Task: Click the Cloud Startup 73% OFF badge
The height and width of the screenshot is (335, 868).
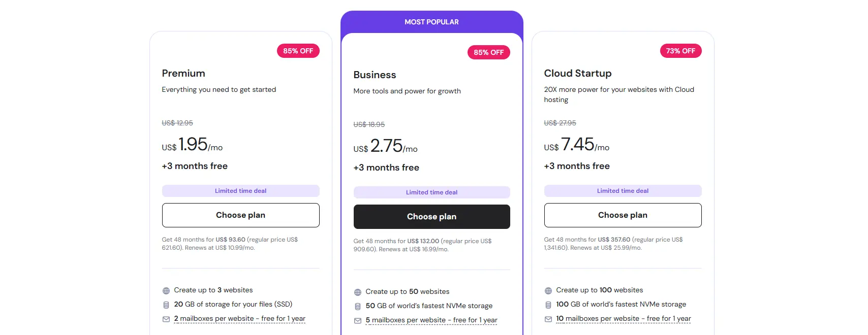Action: pyautogui.click(x=680, y=51)
